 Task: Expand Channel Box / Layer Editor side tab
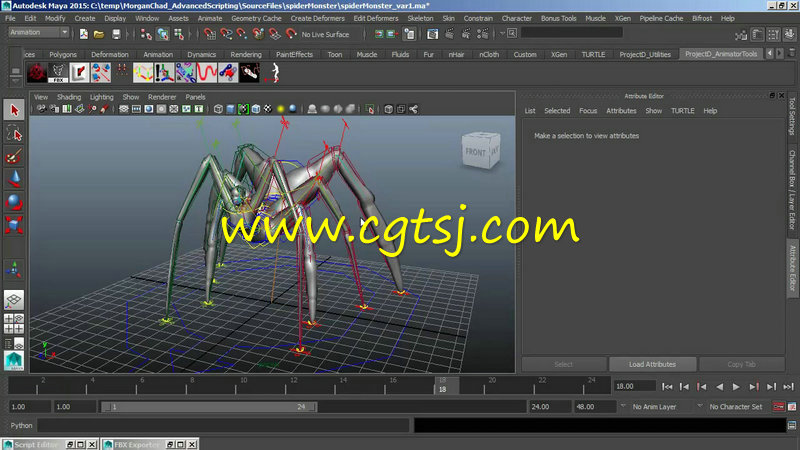click(x=792, y=189)
